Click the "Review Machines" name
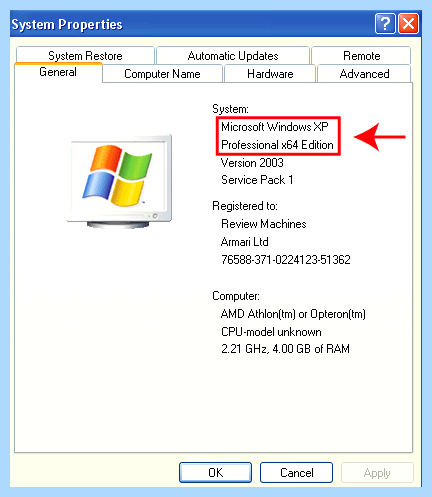The image size is (432, 497). pos(264,224)
